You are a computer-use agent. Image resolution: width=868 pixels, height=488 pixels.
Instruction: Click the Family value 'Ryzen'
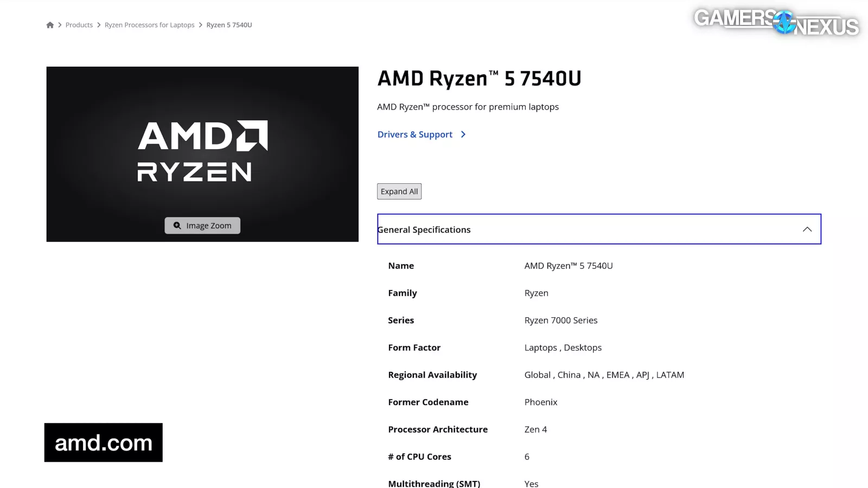point(537,293)
